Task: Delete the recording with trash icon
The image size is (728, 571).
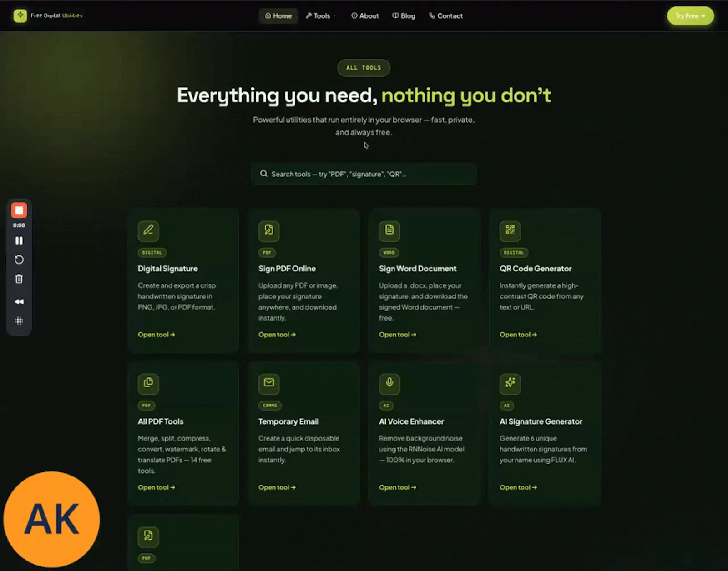Action: 19,279
